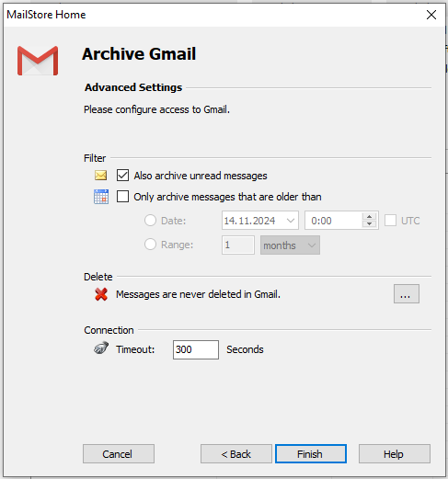Go back with the < Back button
Viewport: 448px width, 479px height.
click(x=236, y=453)
